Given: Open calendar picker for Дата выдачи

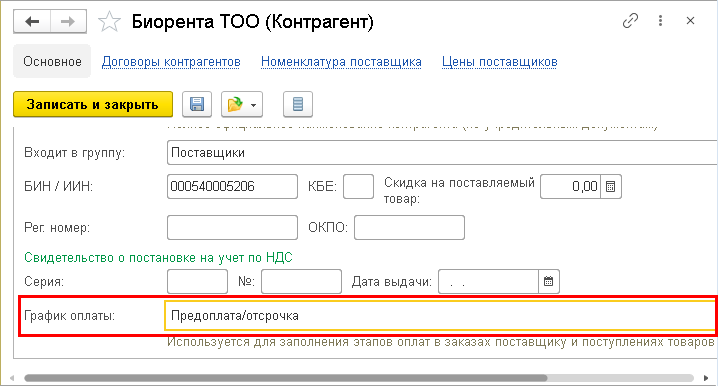Looking at the screenshot, I should click(x=549, y=281).
